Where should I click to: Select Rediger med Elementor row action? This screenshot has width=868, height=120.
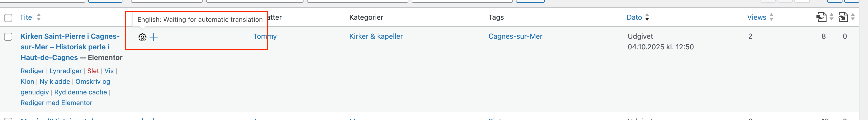[x=56, y=103]
